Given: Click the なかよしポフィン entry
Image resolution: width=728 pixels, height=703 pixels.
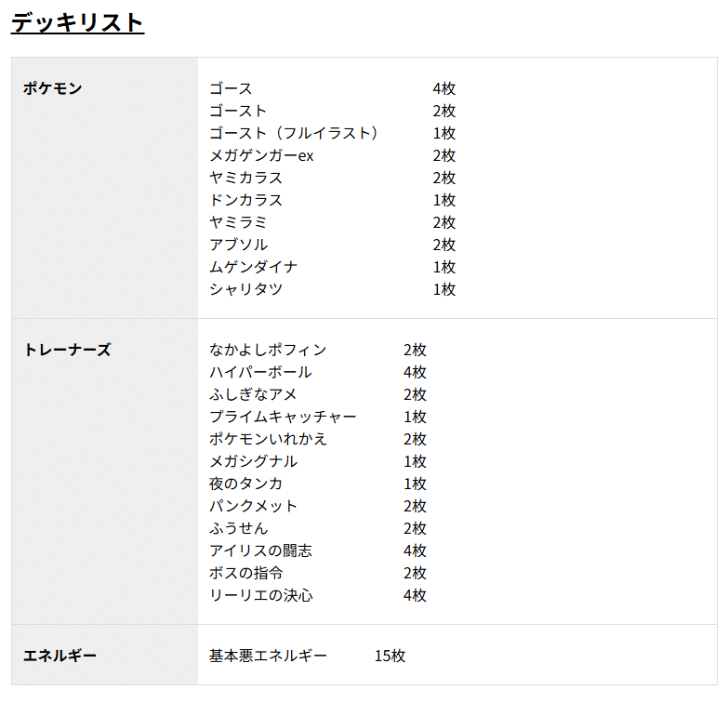Looking at the screenshot, I should [x=268, y=350].
